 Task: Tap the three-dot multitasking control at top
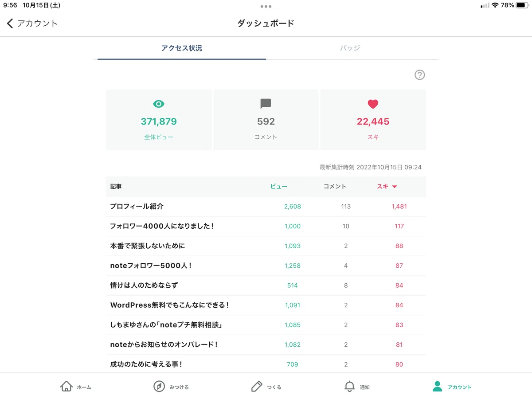click(x=266, y=6)
